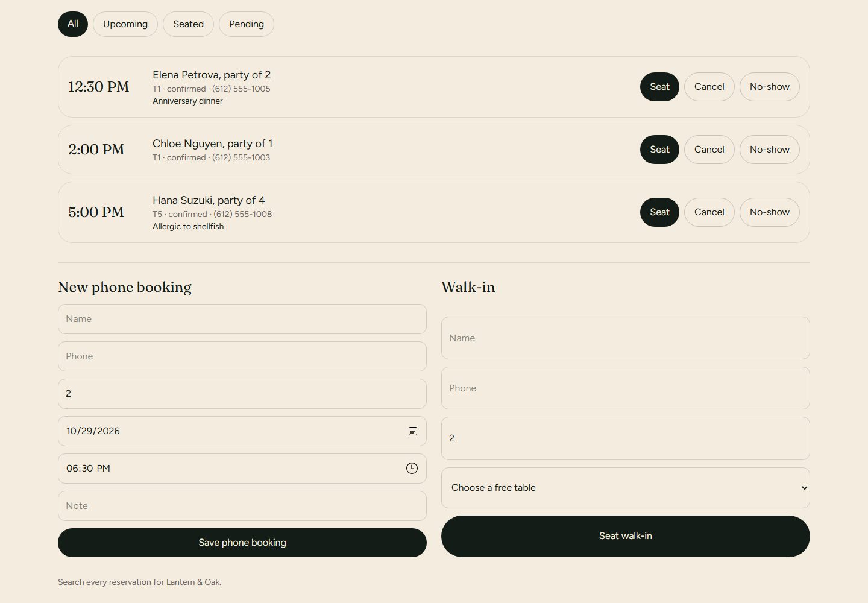The width and height of the screenshot is (868, 603).
Task: Select the All filter tab
Action: pos(73,24)
